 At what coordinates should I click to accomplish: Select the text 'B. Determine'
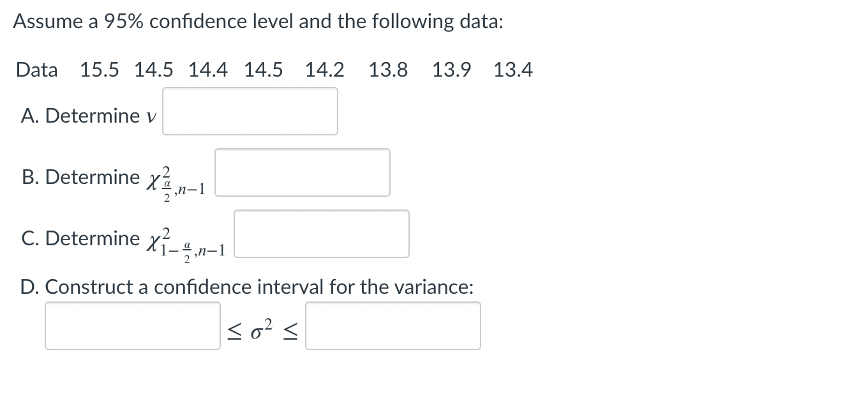(x=82, y=177)
